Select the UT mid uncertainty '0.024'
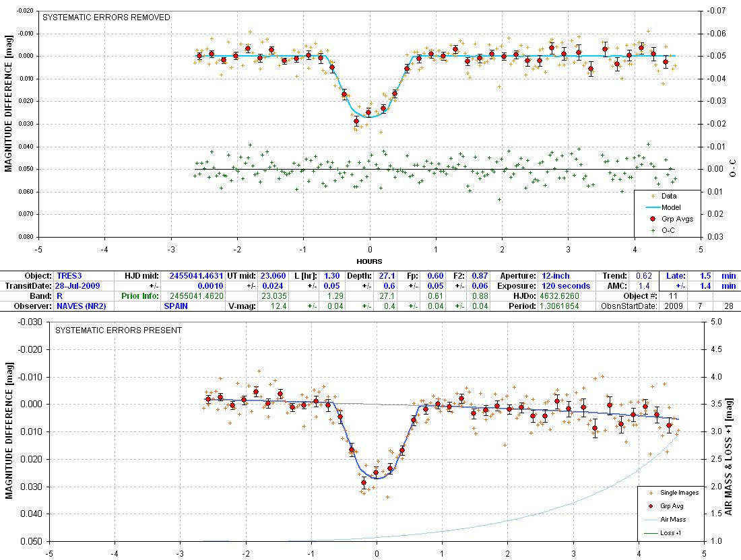741x560 pixels. 273,285
